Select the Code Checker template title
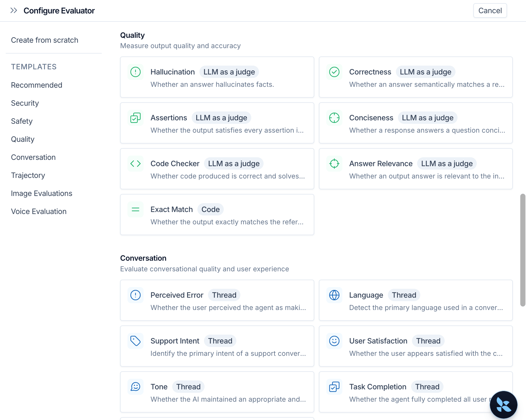The image size is (526, 420). point(175,164)
